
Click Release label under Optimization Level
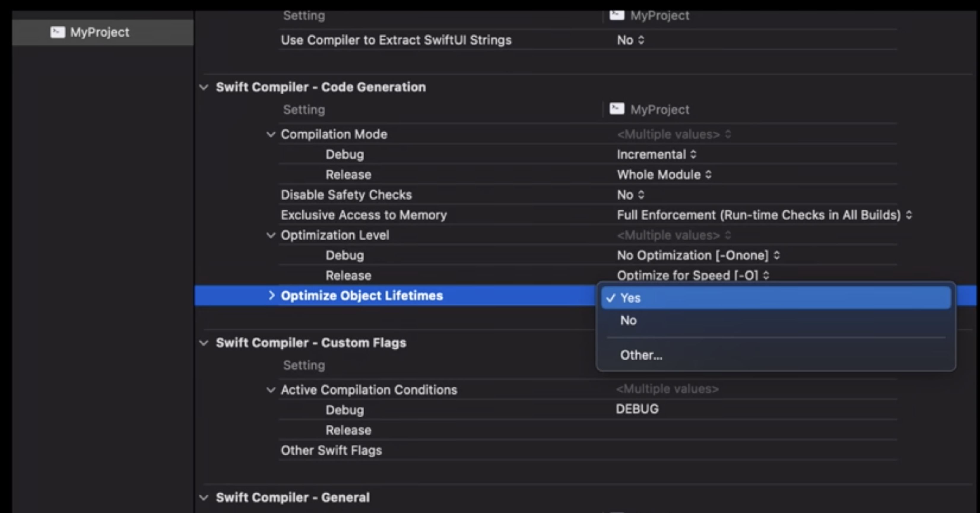click(x=348, y=275)
